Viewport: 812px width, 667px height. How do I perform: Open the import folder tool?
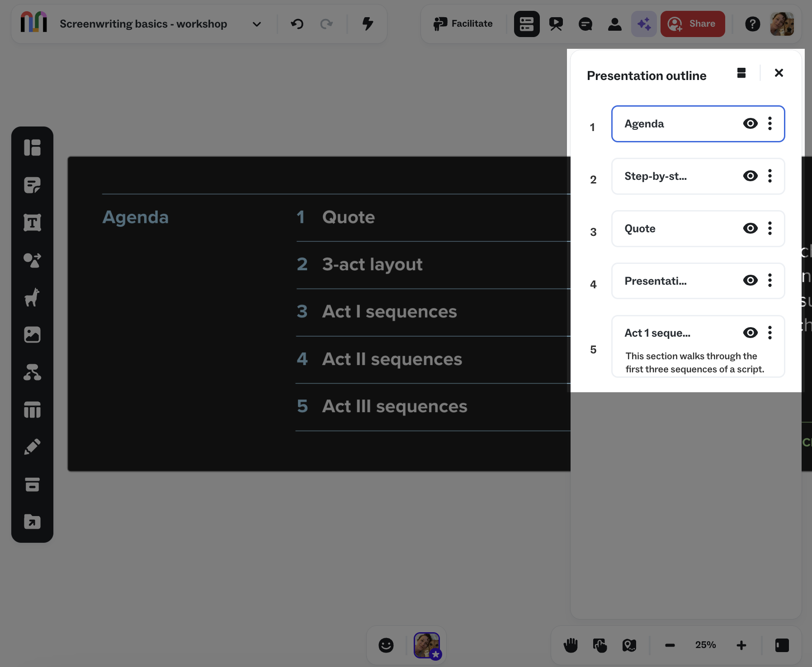tap(32, 521)
